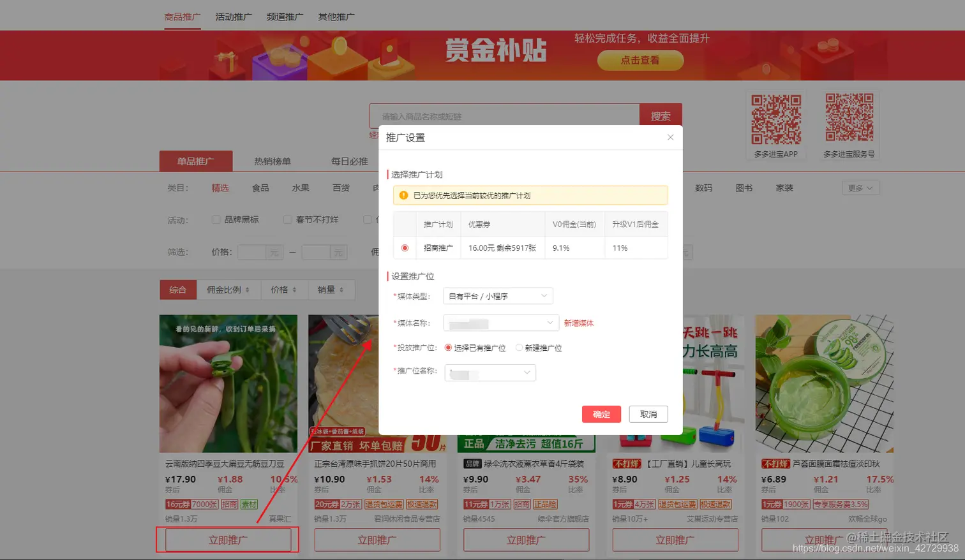
Task: Switch to 其他推广 top tab
Action: [x=336, y=17]
